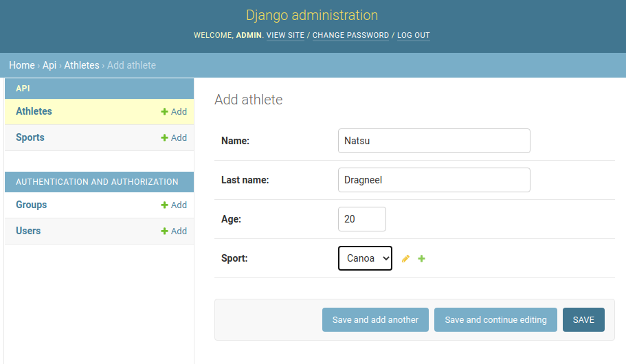626x364 pixels.
Task: Click the SAVE button
Action: coord(583,319)
